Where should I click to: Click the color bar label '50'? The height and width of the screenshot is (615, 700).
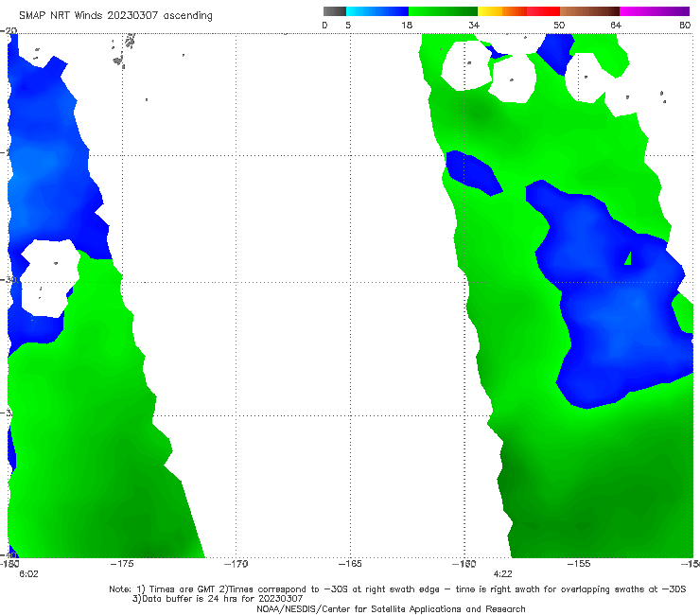pyautogui.click(x=559, y=25)
